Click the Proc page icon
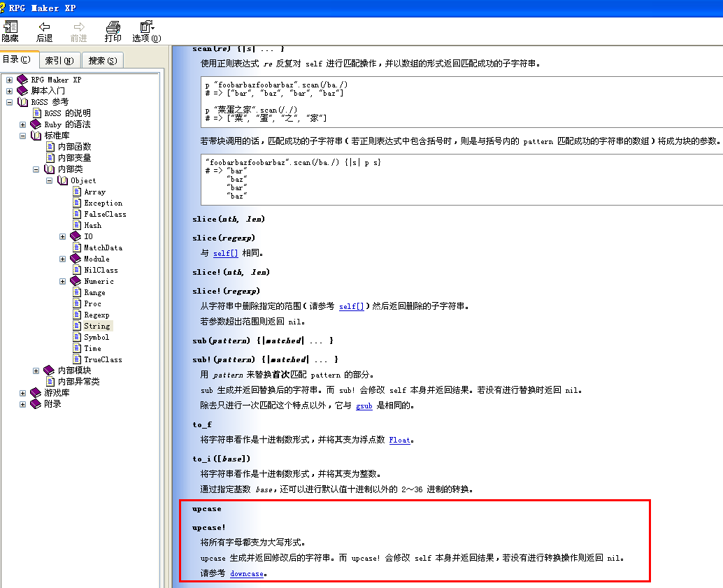Screen dimensions: 723x588 [x=77, y=303]
